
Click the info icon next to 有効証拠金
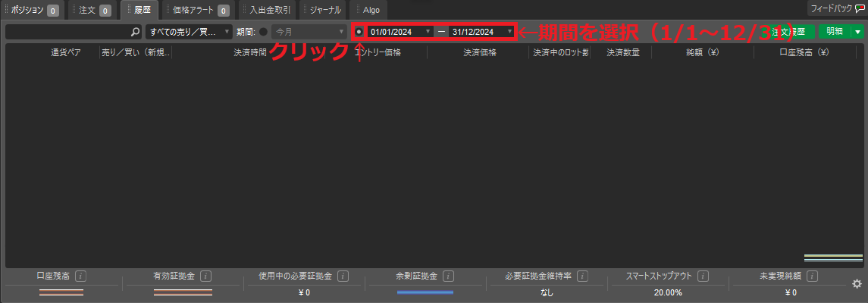(205, 276)
